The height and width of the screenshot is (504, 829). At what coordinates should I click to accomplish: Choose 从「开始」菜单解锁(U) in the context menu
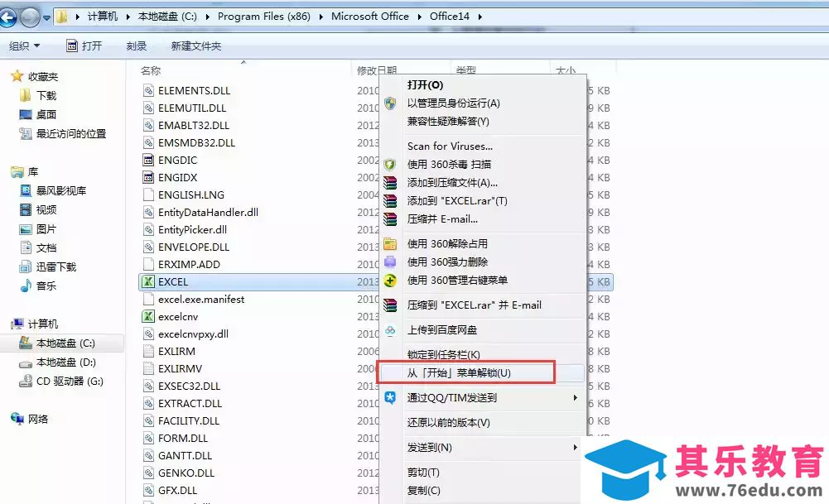458,373
